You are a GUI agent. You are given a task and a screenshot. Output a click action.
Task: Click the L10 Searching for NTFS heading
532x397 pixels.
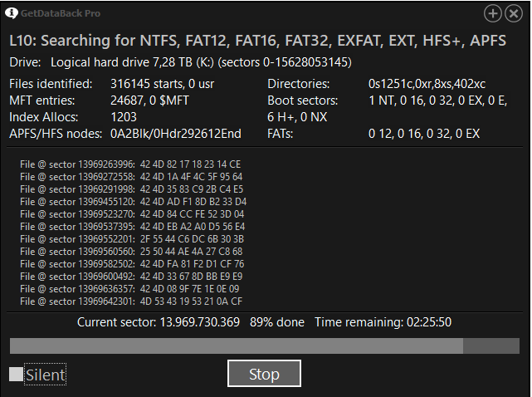(257, 41)
